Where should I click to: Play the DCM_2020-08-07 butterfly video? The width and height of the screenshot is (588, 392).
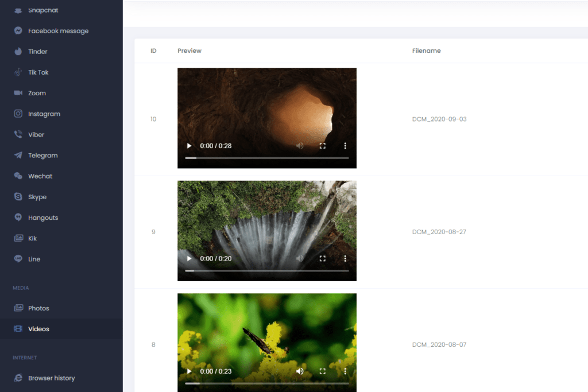[189, 371]
